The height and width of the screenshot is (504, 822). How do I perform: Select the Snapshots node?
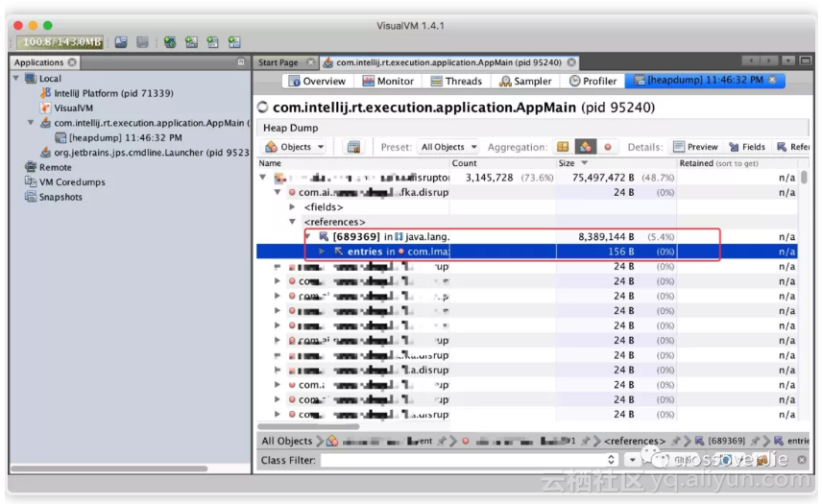click(x=60, y=197)
